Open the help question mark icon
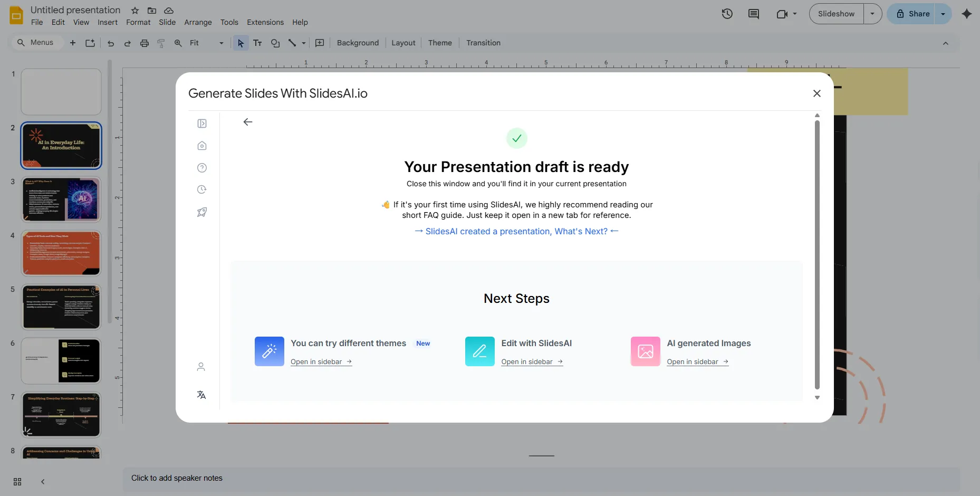Screen dimensions: 980x496 coord(201,168)
